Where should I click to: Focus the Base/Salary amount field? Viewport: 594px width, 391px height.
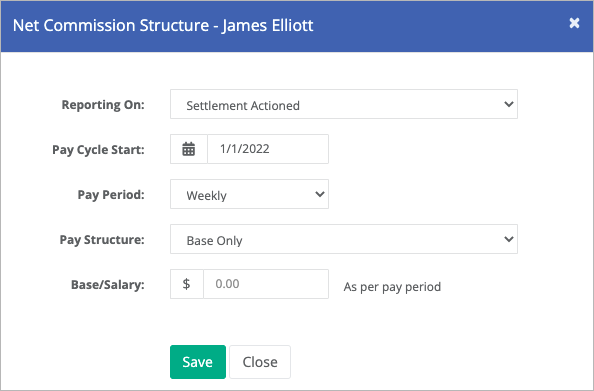pos(266,284)
